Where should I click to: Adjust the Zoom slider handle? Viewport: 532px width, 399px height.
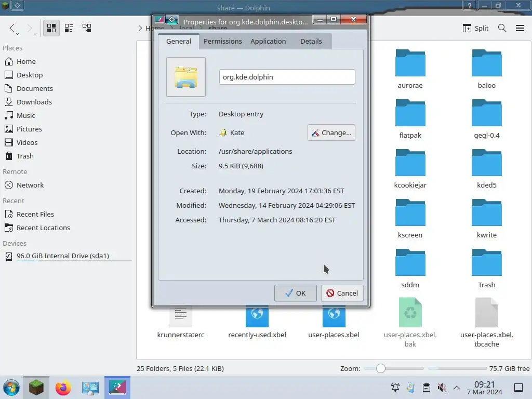click(x=381, y=368)
